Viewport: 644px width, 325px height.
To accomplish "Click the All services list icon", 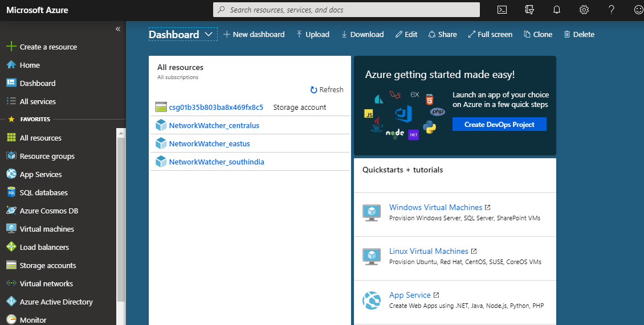I will click(x=11, y=101).
